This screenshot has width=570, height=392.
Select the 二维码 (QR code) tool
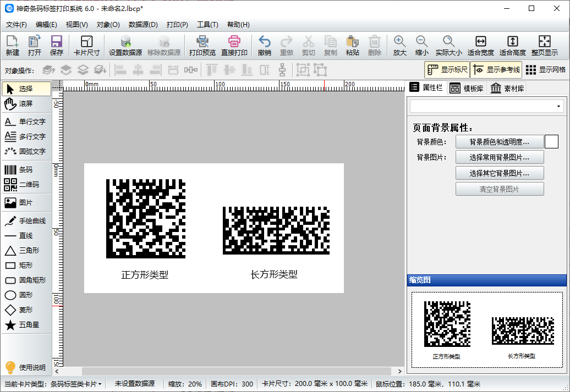tap(26, 185)
